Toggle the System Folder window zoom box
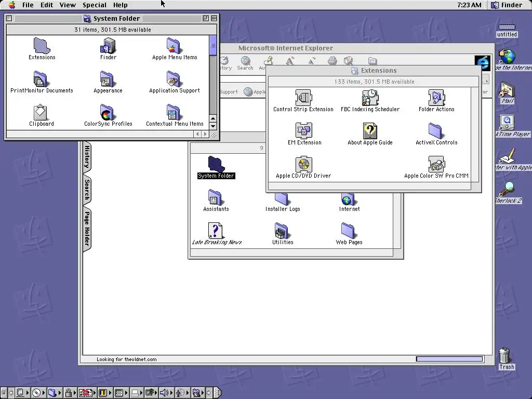Viewport: 532px width, 399px height. (206, 18)
